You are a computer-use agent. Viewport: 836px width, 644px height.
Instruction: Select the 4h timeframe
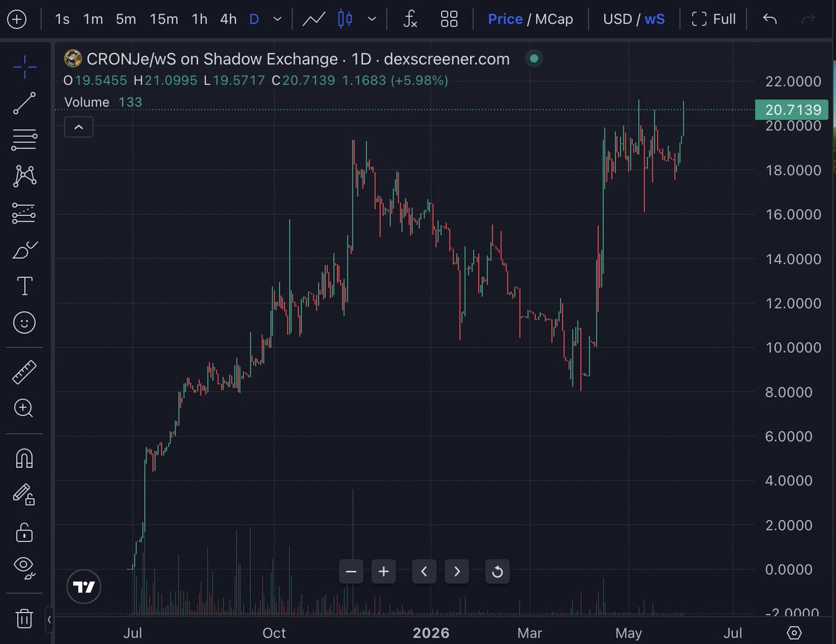(x=228, y=19)
